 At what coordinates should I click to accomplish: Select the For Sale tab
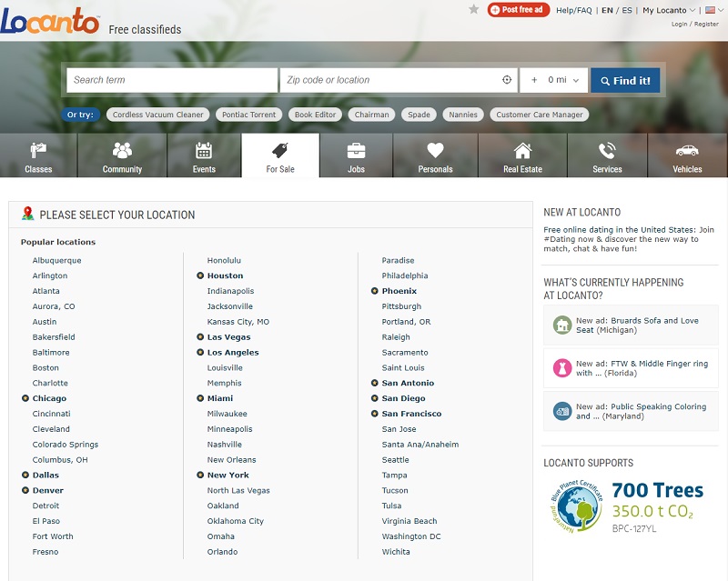point(280,155)
